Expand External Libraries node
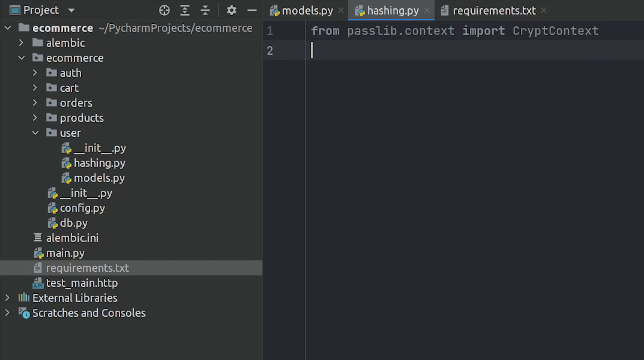Viewport: 644px width, 360px height. pos(7,298)
